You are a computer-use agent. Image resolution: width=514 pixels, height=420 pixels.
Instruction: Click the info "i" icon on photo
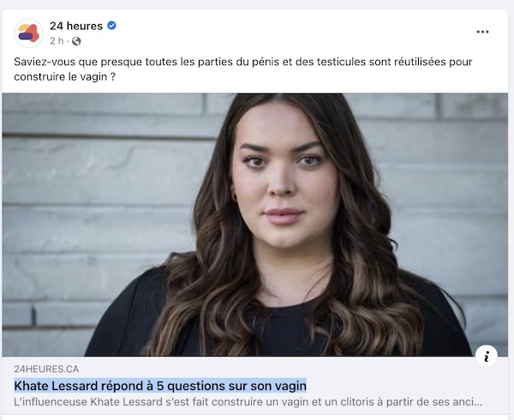487,356
